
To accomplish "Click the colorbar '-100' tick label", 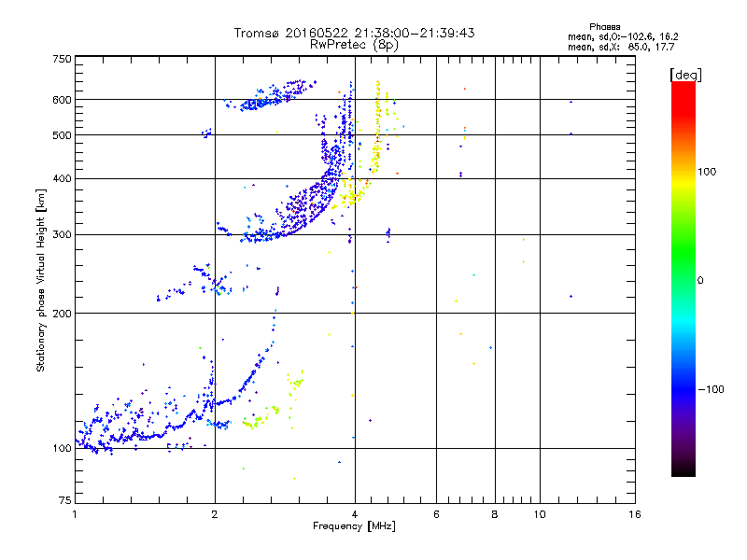I will [x=711, y=389].
